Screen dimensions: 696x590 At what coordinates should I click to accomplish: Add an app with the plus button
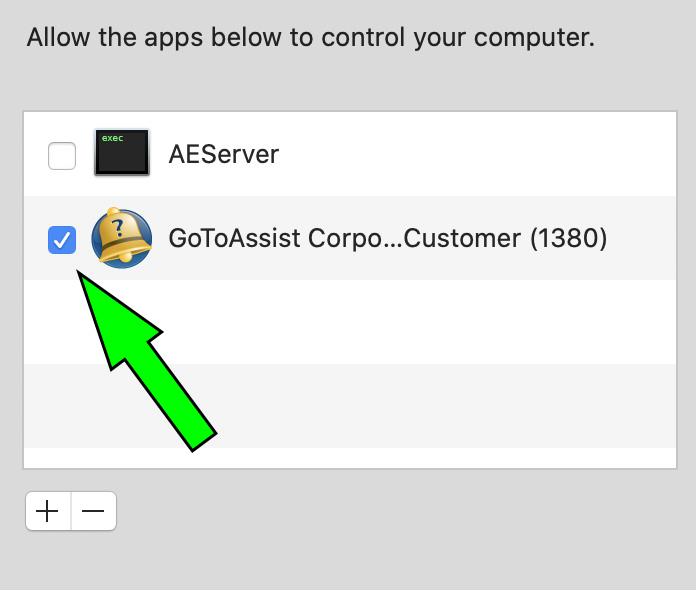click(48, 511)
